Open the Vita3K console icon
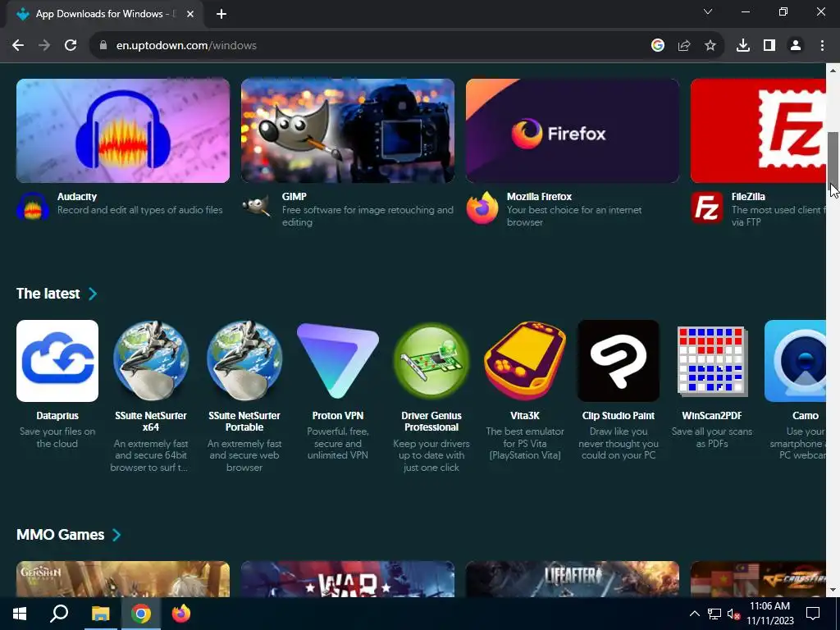The image size is (840, 630). [x=525, y=361]
